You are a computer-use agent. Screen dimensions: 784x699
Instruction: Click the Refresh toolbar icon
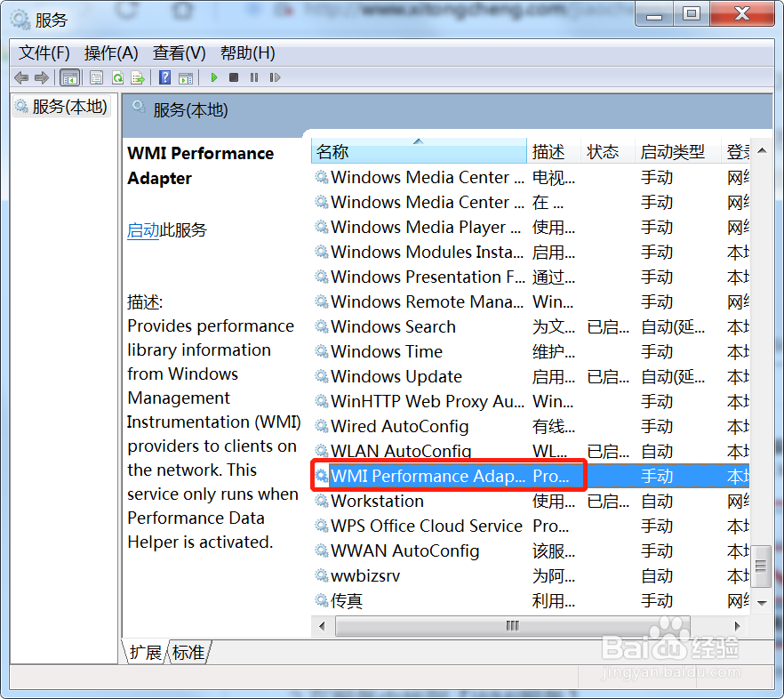pos(117,77)
